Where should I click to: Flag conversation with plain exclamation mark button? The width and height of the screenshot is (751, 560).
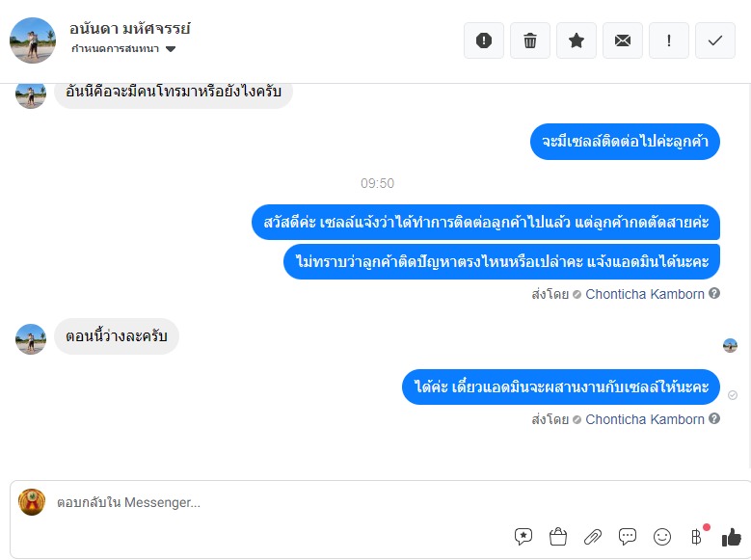pos(669,40)
